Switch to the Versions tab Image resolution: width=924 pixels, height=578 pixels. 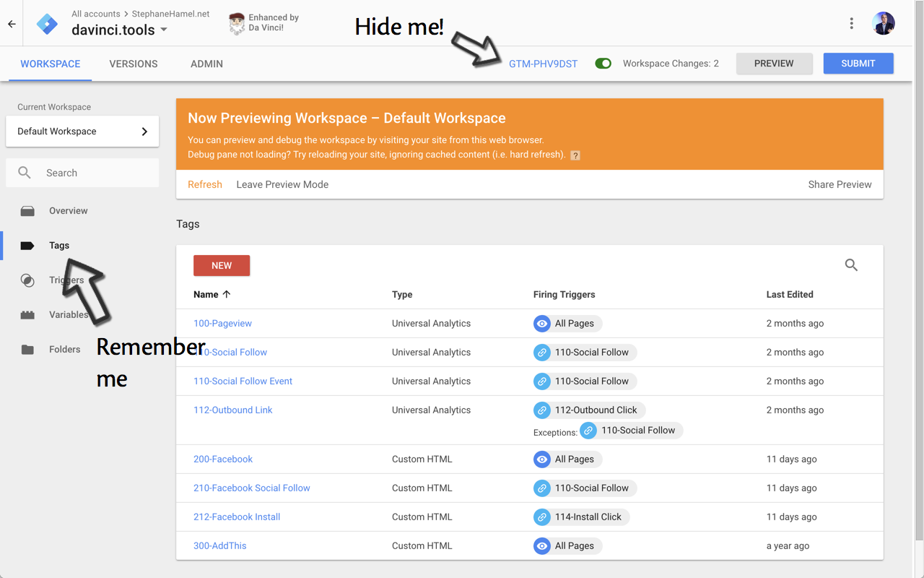point(133,64)
